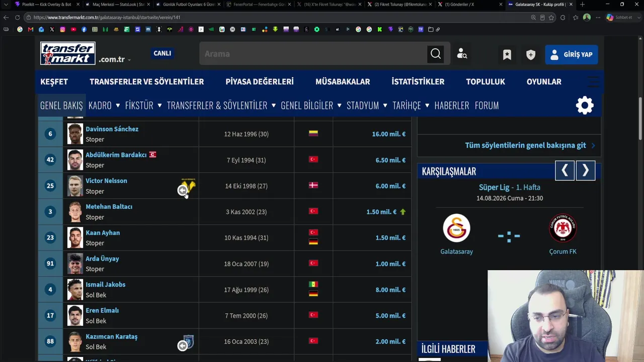Image resolution: width=644 pixels, height=362 pixels.
Task: Open the KEŞFET menu
Action: 54,81
